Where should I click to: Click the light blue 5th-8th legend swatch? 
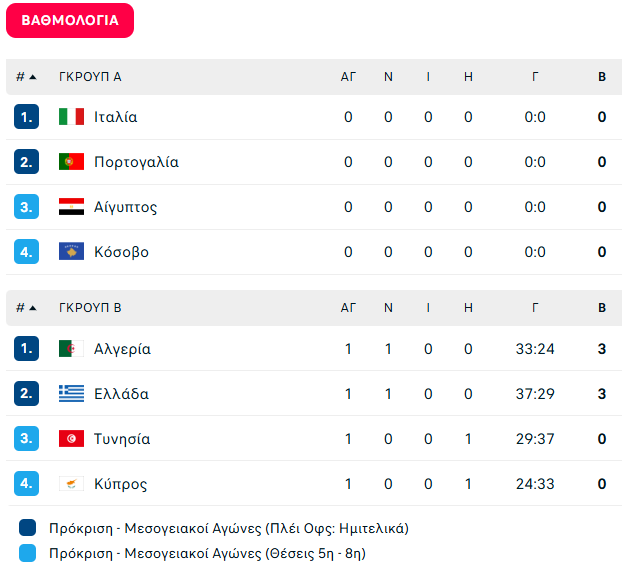(27, 553)
